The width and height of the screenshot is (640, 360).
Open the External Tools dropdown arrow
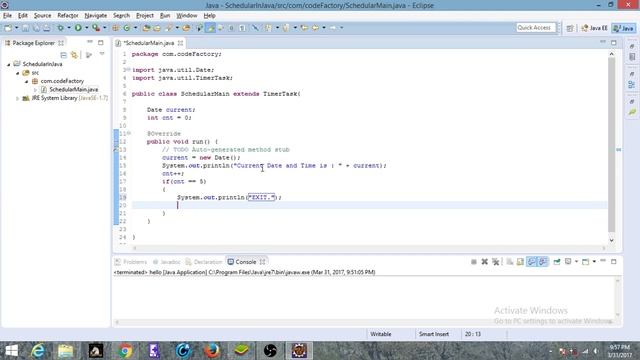pyautogui.click(x=105, y=28)
